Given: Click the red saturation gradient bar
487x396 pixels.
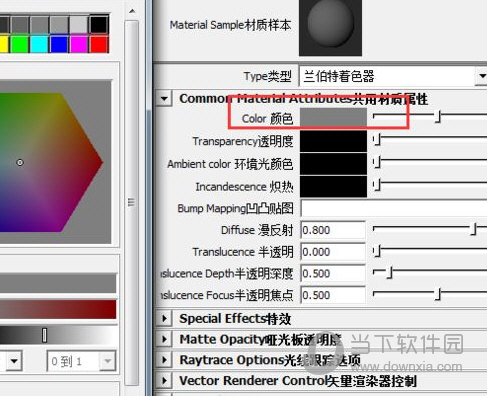Looking at the screenshot, I should tap(58, 309).
